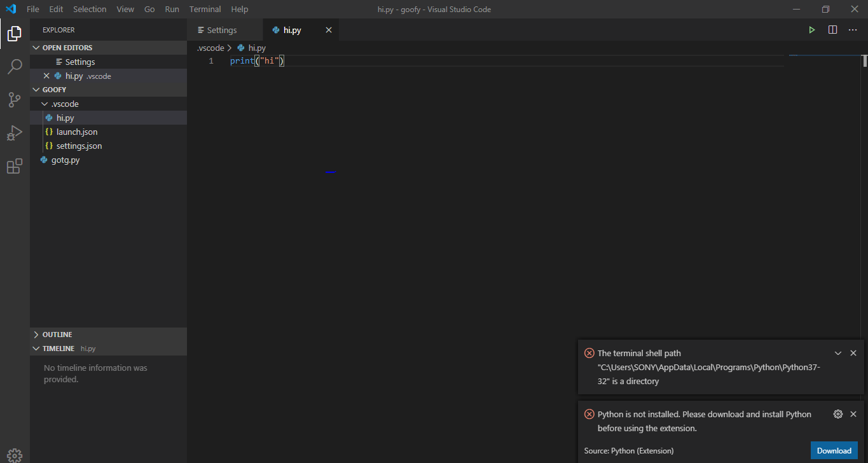Open the Go menu
868x463 pixels.
coord(149,9)
